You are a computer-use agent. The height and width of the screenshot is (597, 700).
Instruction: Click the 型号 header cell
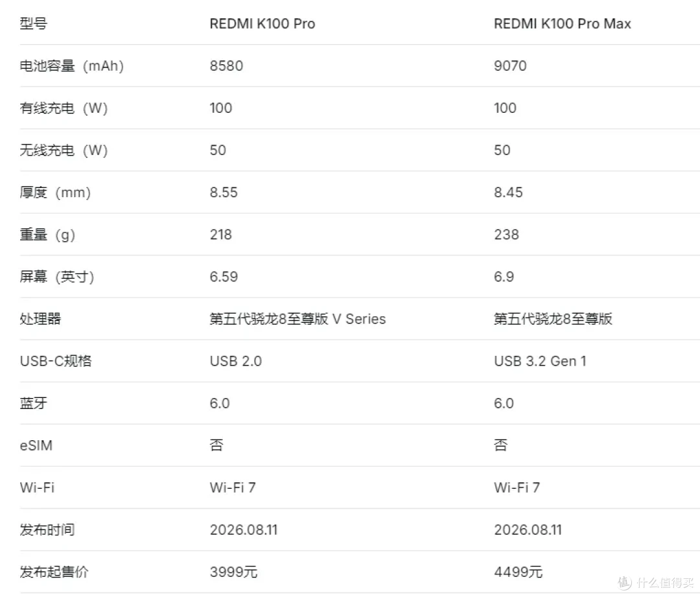coord(34,23)
